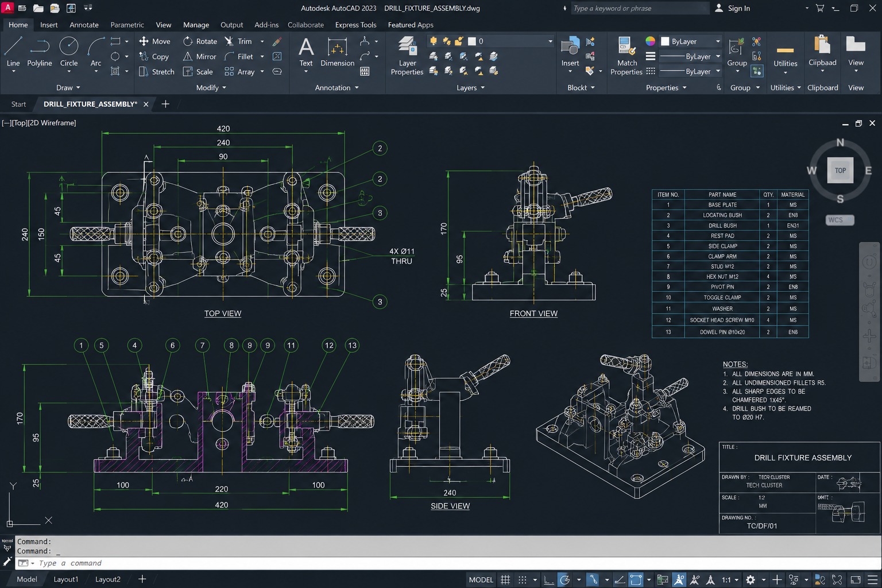Toggle clean screen mode in status bar
The width and height of the screenshot is (882, 588).
coord(856,579)
